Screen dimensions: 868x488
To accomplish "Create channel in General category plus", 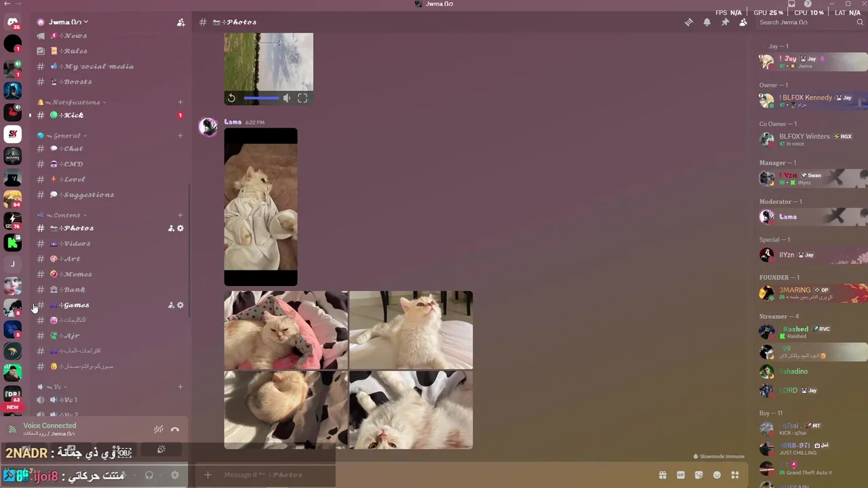I will tap(180, 136).
